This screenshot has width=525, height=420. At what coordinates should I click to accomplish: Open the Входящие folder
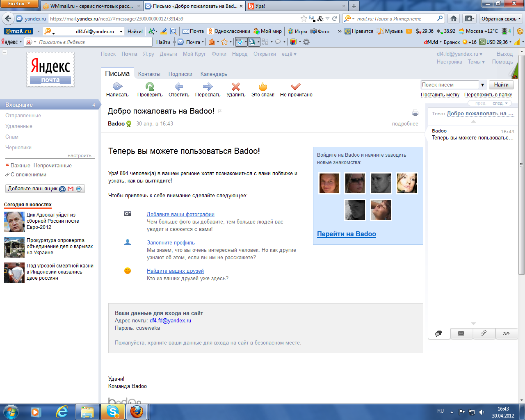point(50,105)
